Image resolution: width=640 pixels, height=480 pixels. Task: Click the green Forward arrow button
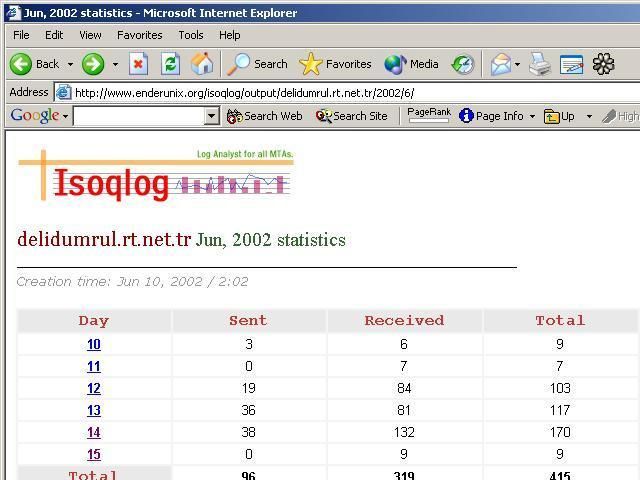[x=93, y=64]
